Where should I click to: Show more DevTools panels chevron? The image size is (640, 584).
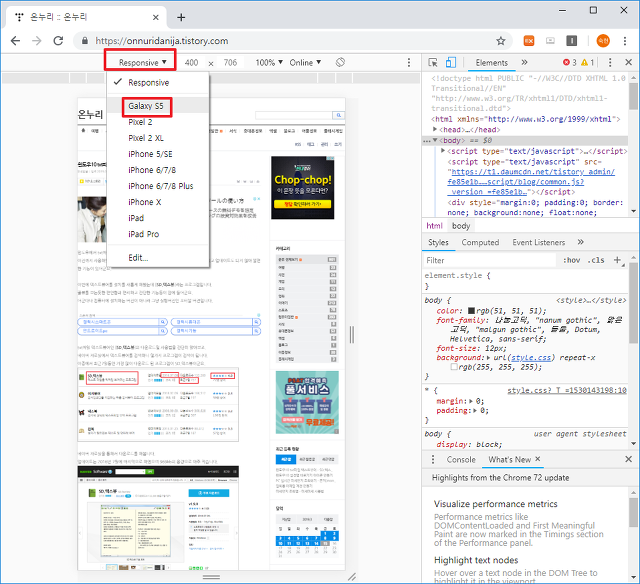524,62
